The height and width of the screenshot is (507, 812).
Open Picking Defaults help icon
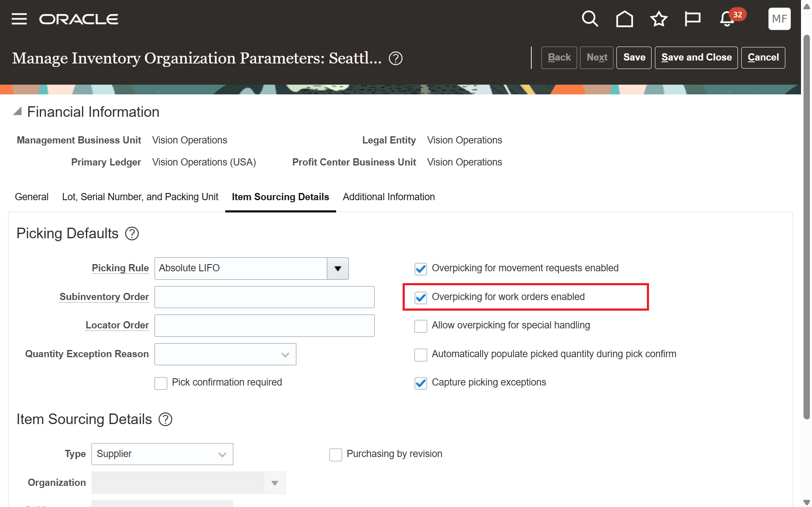pos(132,234)
